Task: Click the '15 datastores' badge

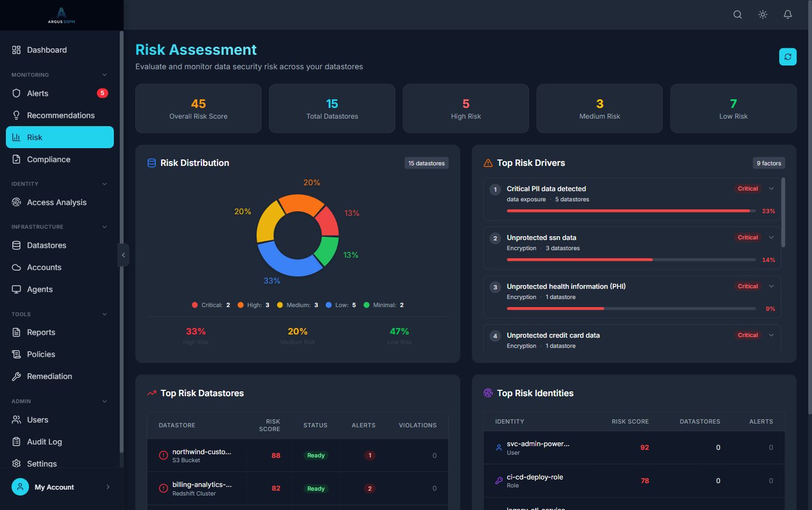Action: click(426, 163)
